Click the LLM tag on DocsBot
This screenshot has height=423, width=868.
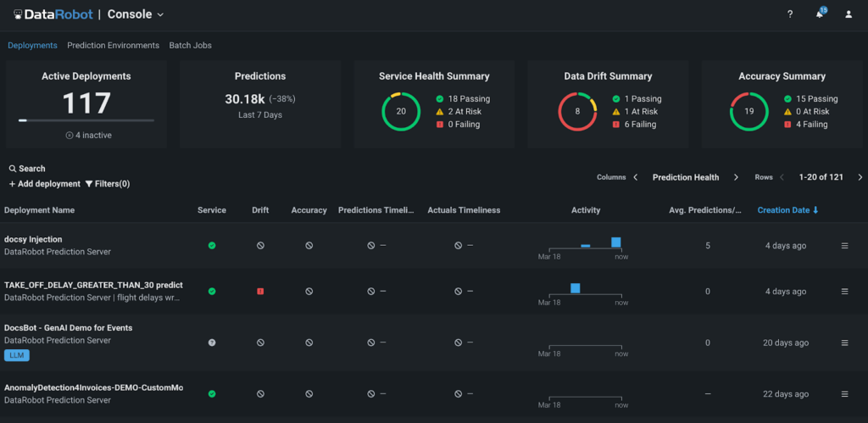coord(17,355)
